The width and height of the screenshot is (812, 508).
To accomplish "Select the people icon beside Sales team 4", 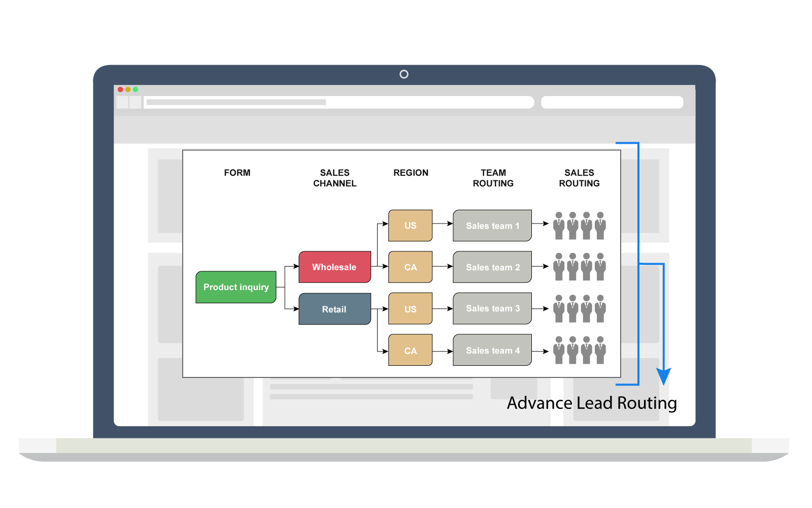I will [579, 350].
